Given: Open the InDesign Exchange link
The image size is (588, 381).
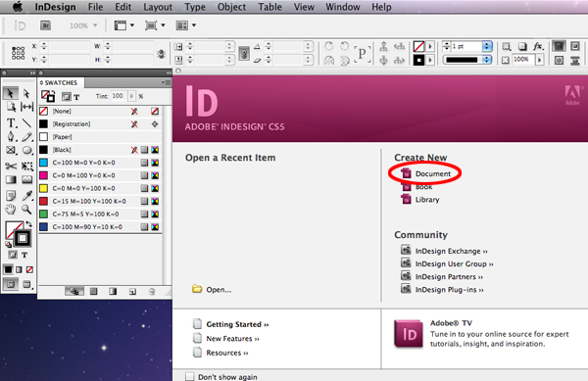Looking at the screenshot, I should coord(451,251).
